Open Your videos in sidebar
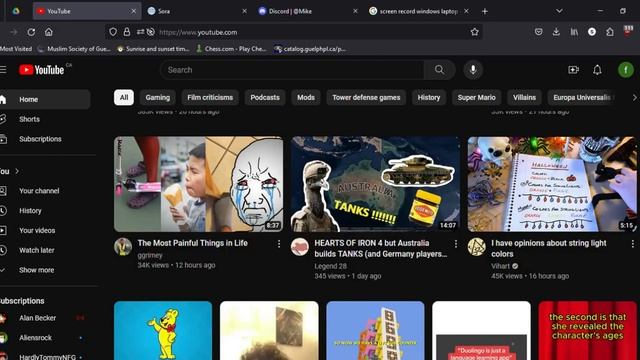Image resolution: width=640 pixels, height=360 pixels. point(45,230)
